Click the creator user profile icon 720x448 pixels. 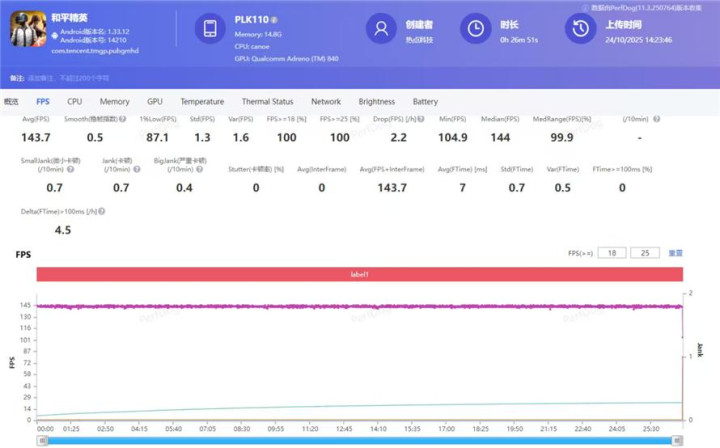pos(381,28)
